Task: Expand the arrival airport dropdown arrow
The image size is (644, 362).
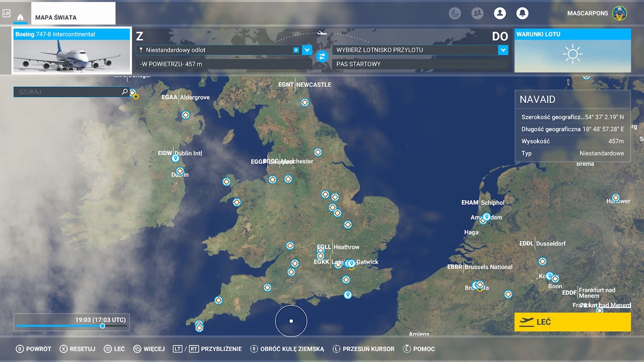Action: (503, 50)
